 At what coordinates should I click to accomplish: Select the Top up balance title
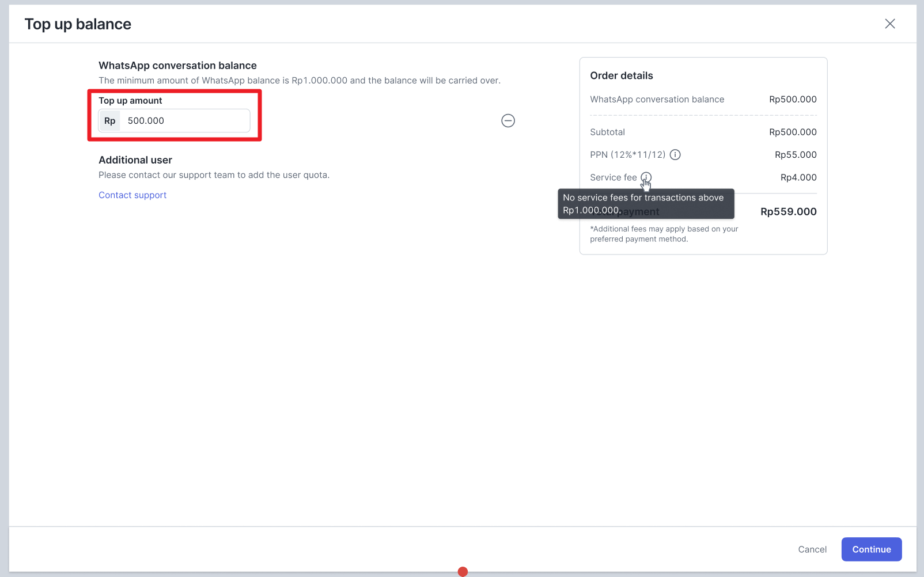pos(78,24)
